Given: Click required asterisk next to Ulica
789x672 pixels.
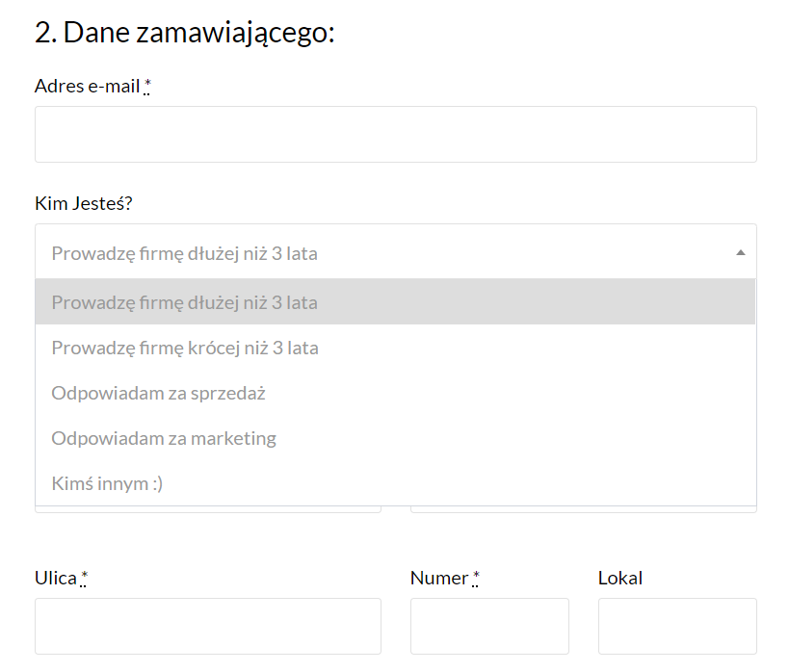Looking at the screenshot, I should click(84, 578).
